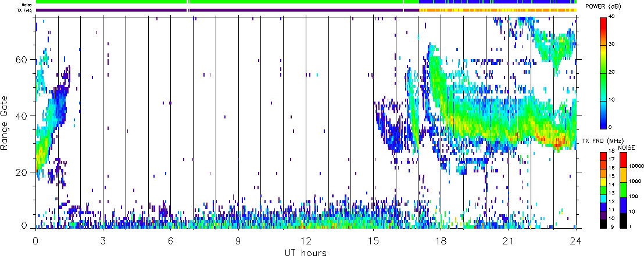Image resolution: width=644 pixels, height=256 pixels.
Task: Select the x-axis tick label '6'
Action: coord(170,241)
